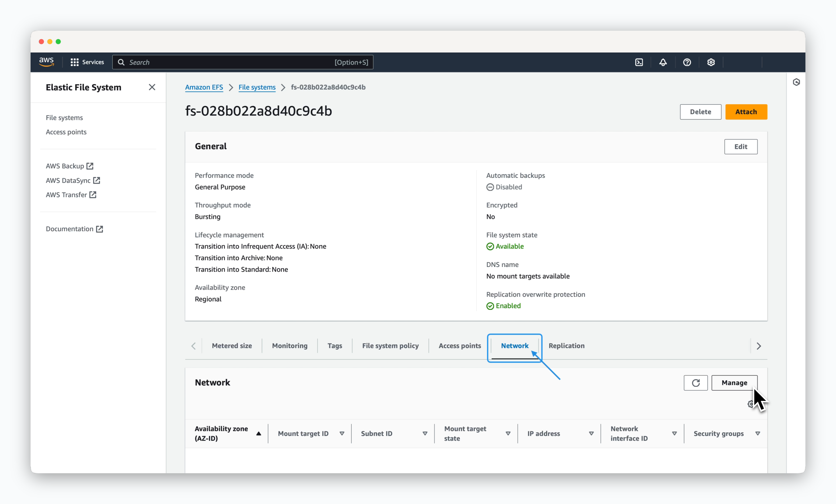
Task: Open Access points in the sidebar
Action: (x=66, y=132)
